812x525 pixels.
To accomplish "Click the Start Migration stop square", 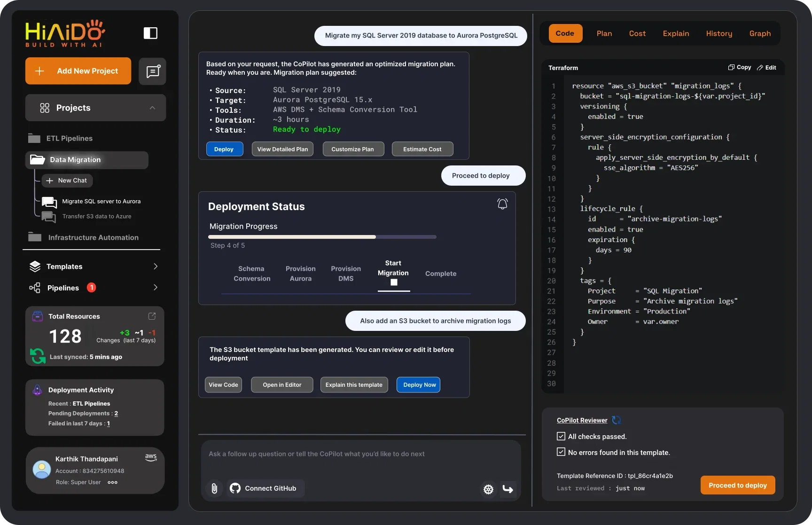I will pos(394,282).
